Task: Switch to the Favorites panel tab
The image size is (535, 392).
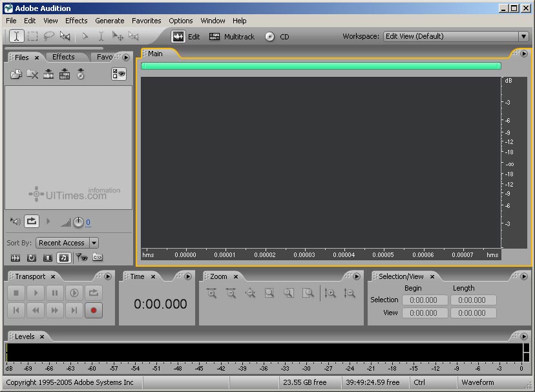Action: (x=105, y=57)
